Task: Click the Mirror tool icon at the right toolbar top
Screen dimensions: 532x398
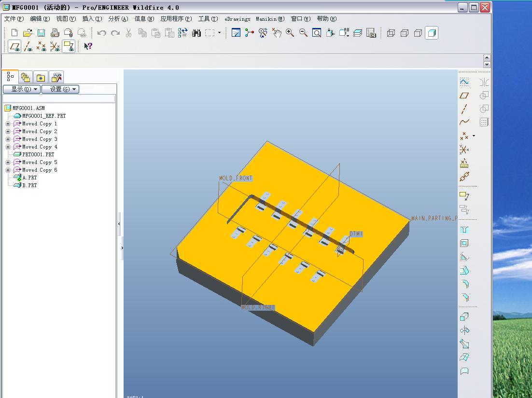Action: [484, 82]
